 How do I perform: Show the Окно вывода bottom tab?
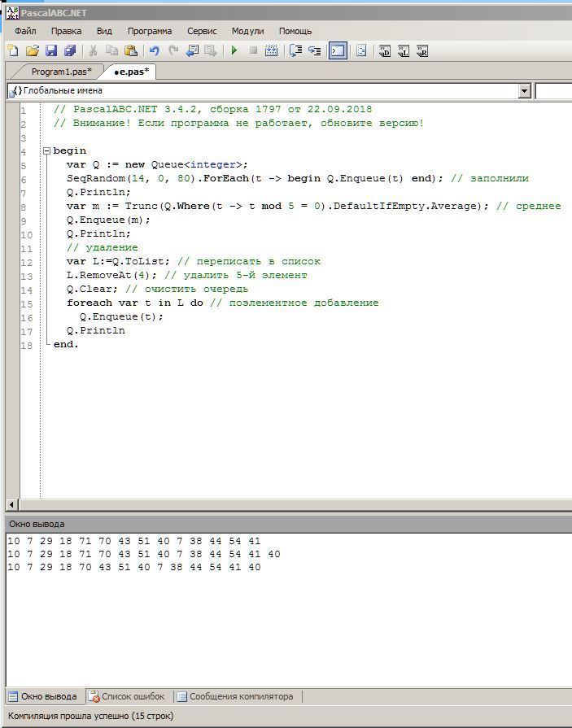coord(45,696)
